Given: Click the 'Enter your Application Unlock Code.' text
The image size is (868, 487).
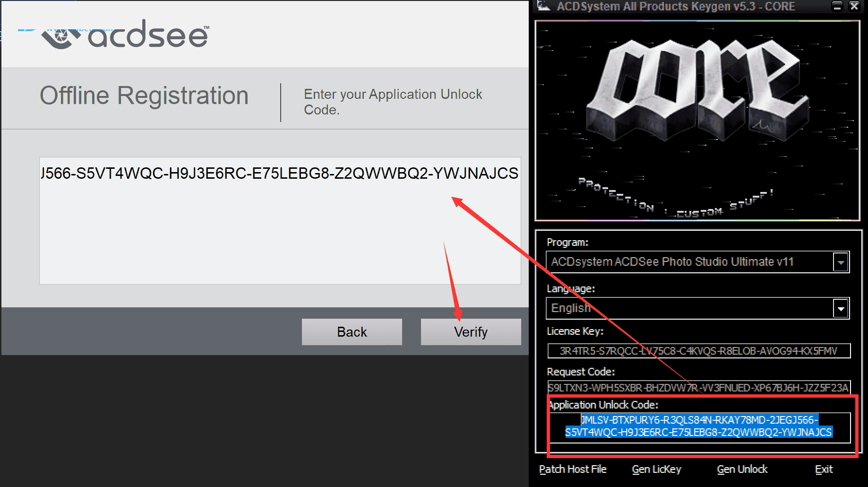Looking at the screenshot, I should tap(393, 102).
